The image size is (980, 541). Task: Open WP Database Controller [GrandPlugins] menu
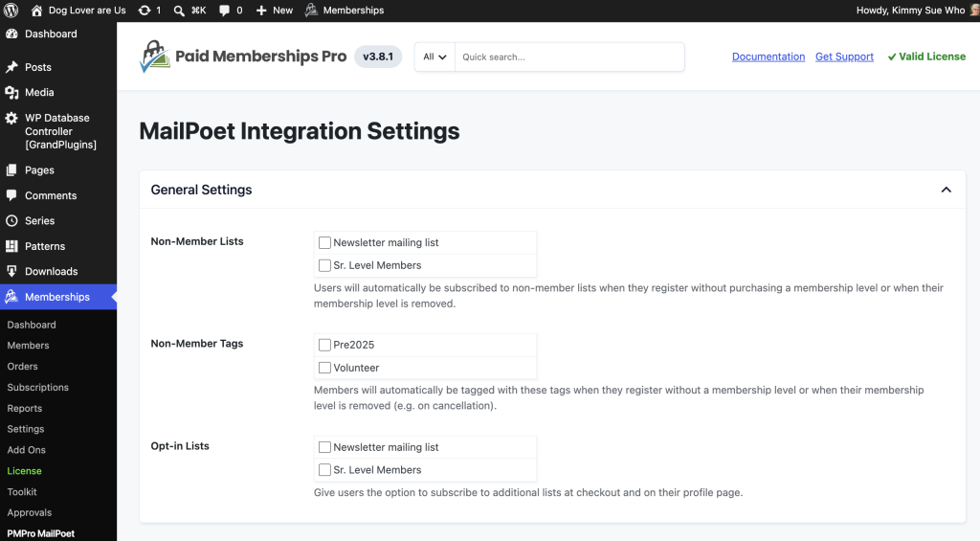click(x=60, y=131)
